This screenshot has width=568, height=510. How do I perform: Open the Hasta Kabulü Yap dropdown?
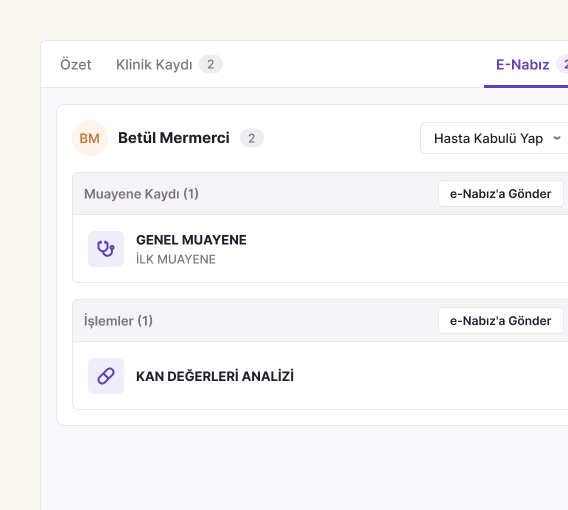pos(494,138)
